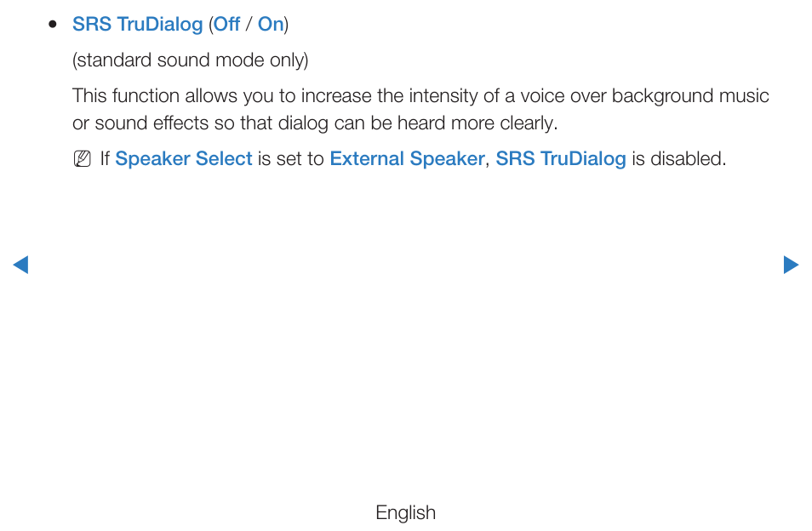Click the English language label at bottom

[x=405, y=512]
